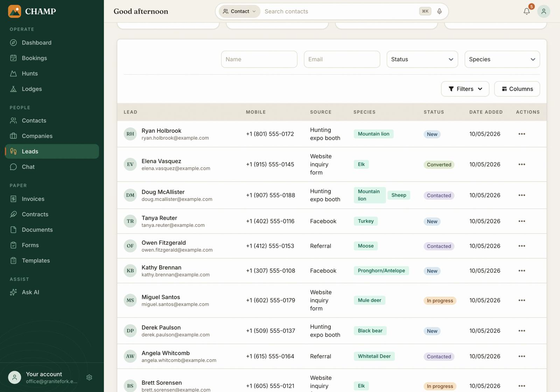This screenshot has width=560, height=392.
Task: Open Hunts in sidebar
Action: 52,73
